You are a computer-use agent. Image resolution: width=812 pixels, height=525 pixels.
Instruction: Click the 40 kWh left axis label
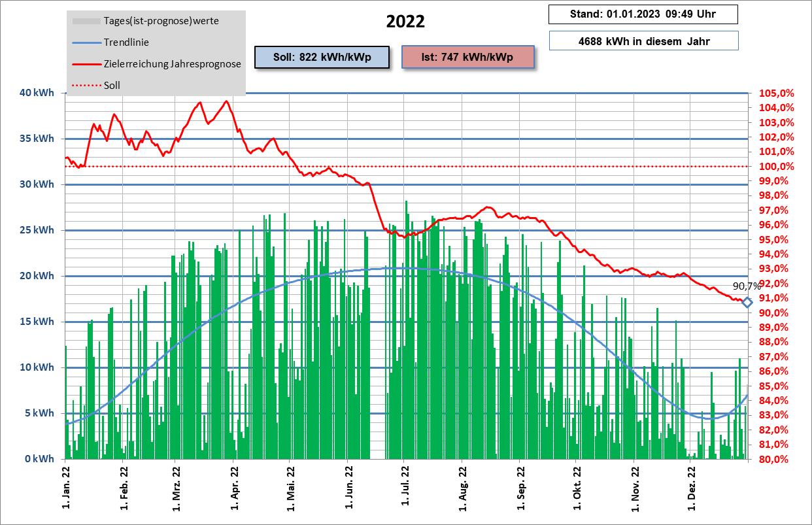click(37, 93)
